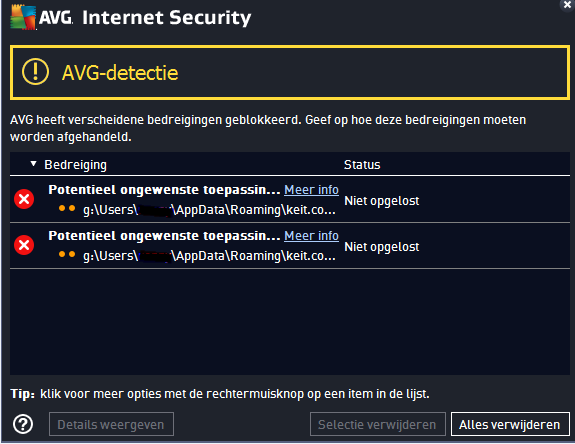Click the Alles verwijderen button

[x=510, y=424]
